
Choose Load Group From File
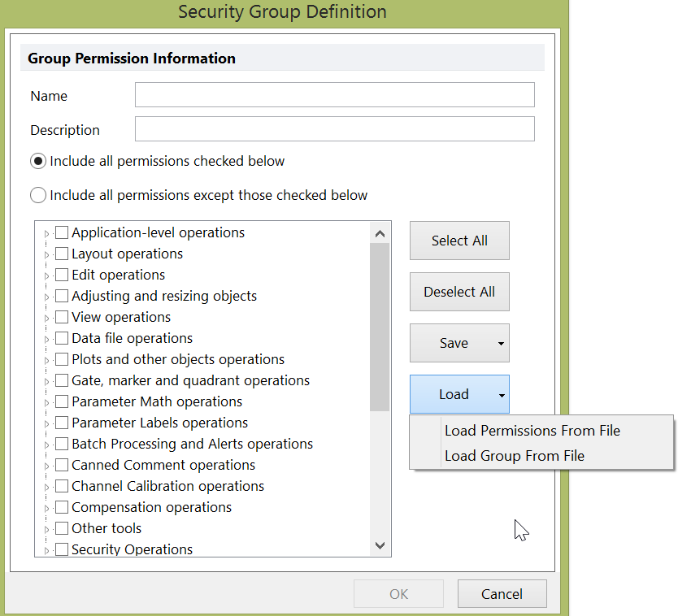point(514,456)
